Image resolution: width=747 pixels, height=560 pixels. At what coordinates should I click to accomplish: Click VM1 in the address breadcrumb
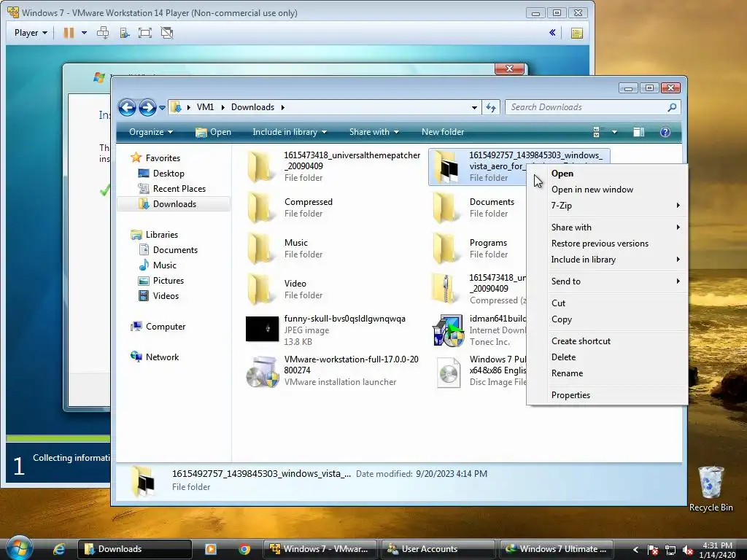click(205, 107)
